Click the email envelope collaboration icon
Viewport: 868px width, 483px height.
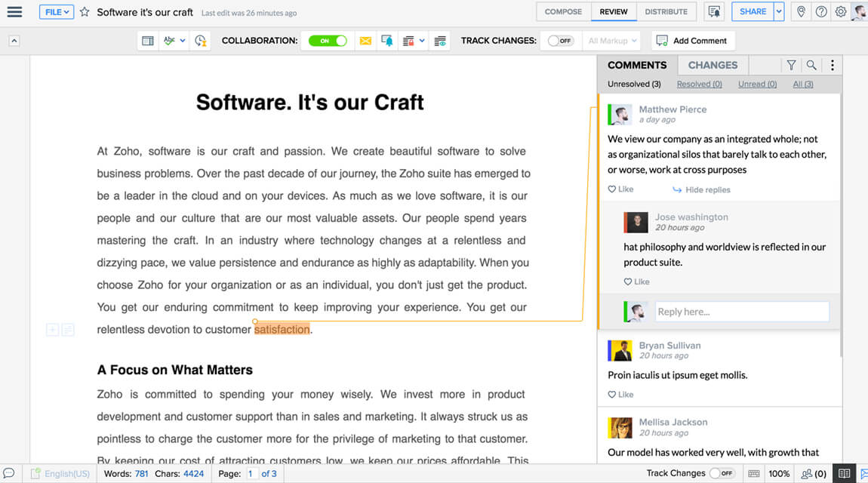pyautogui.click(x=365, y=41)
